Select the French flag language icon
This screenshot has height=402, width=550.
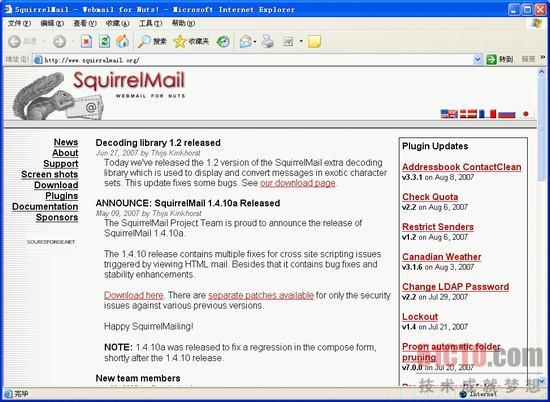coord(487,114)
